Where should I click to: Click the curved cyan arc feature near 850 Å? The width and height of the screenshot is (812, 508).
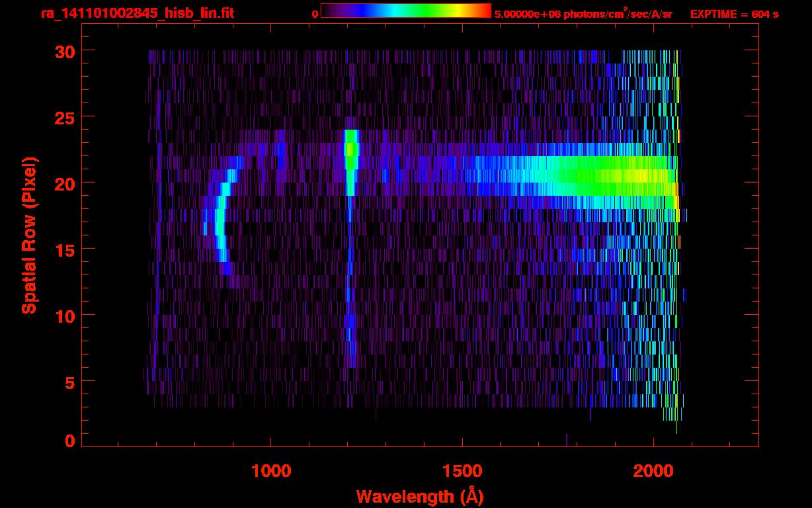coord(223,215)
